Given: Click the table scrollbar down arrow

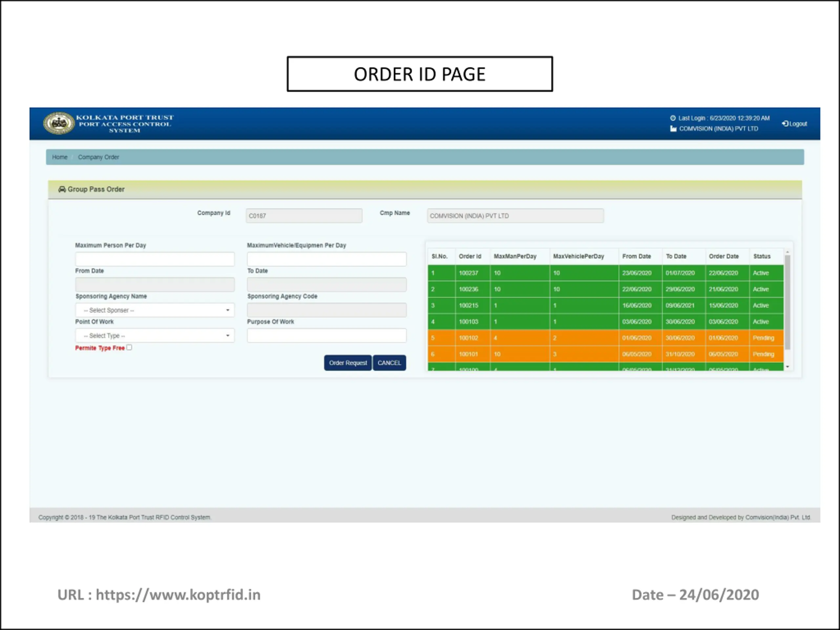Looking at the screenshot, I should [x=787, y=367].
